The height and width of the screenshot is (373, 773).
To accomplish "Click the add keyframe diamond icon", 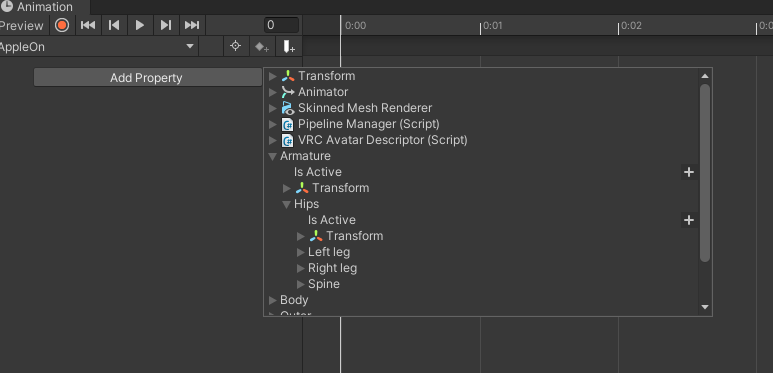I will [x=262, y=46].
